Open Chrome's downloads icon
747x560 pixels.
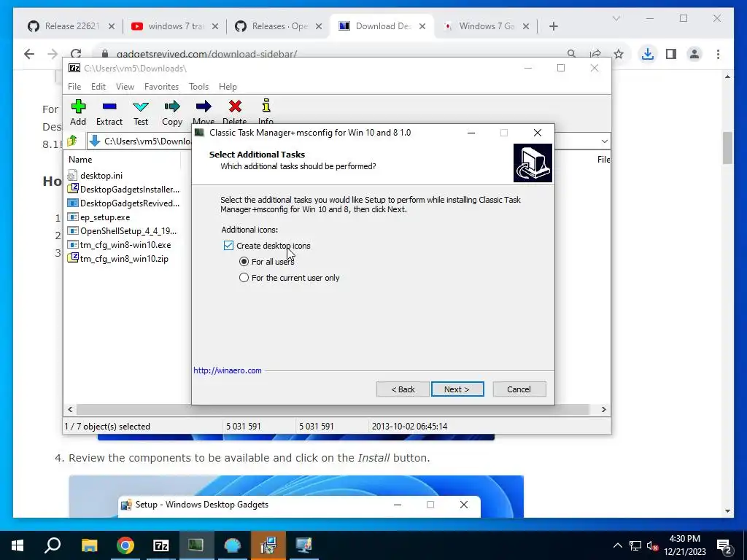[x=648, y=54]
